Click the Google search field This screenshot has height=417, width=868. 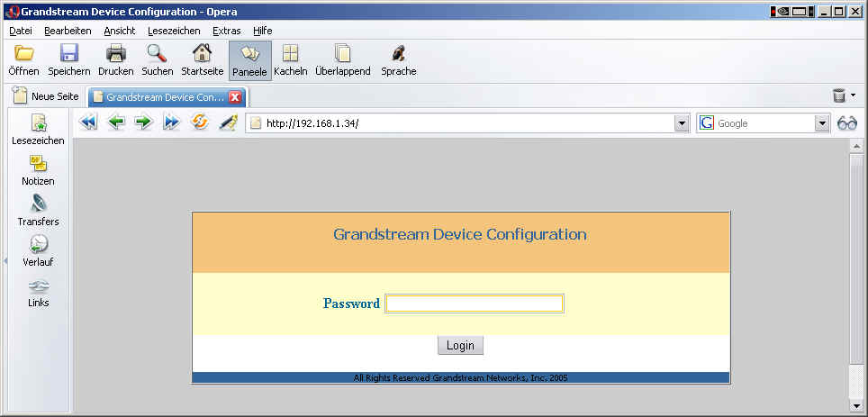(764, 123)
